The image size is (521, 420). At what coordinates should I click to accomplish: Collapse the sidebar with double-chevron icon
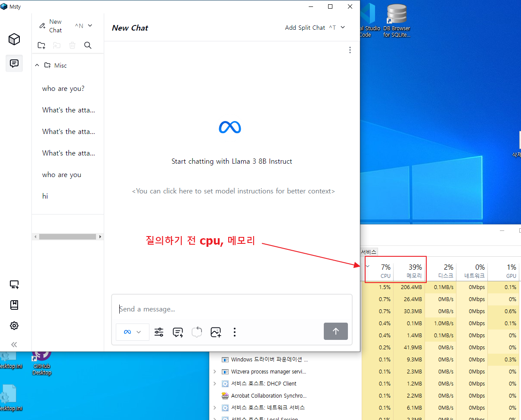pyautogui.click(x=14, y=345)
